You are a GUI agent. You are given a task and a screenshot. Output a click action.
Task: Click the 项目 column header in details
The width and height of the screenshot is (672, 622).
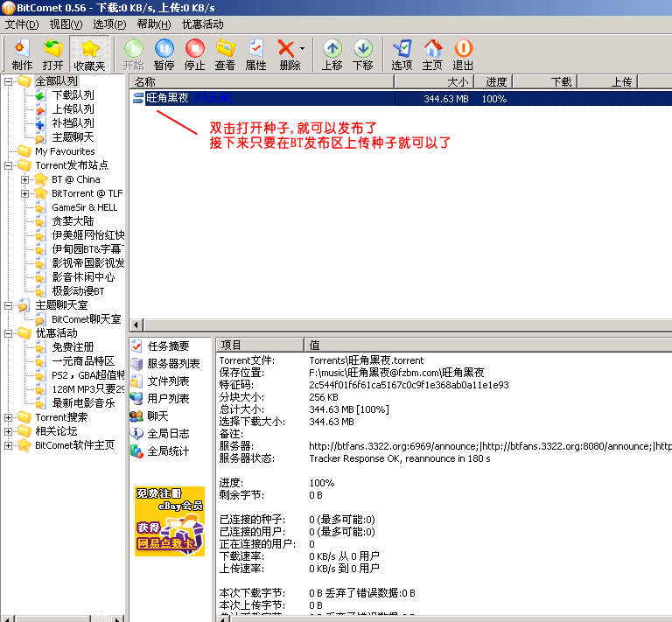coord(260,345)
